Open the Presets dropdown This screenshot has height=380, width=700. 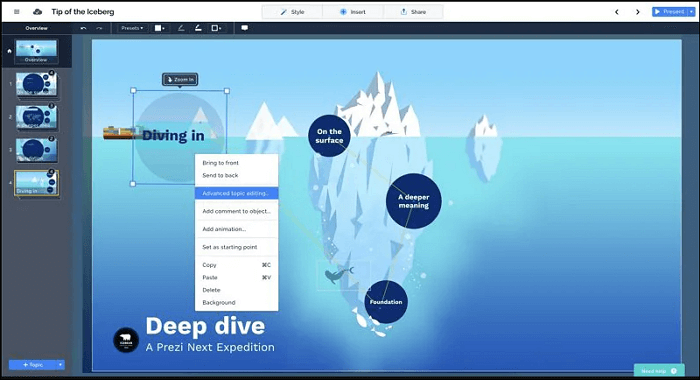point(132,28)
